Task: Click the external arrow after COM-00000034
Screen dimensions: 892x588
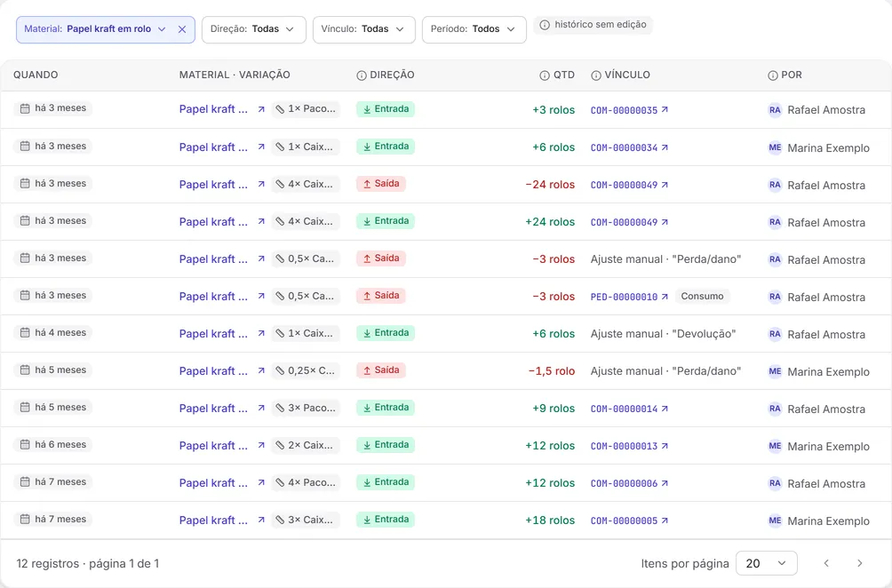Action: point(665,147)
